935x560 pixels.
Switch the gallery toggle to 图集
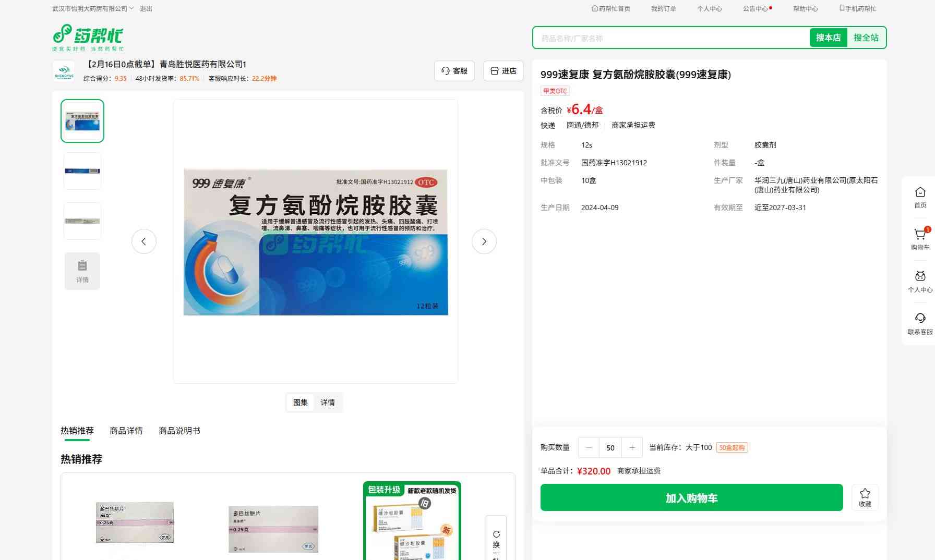(301, 403)
